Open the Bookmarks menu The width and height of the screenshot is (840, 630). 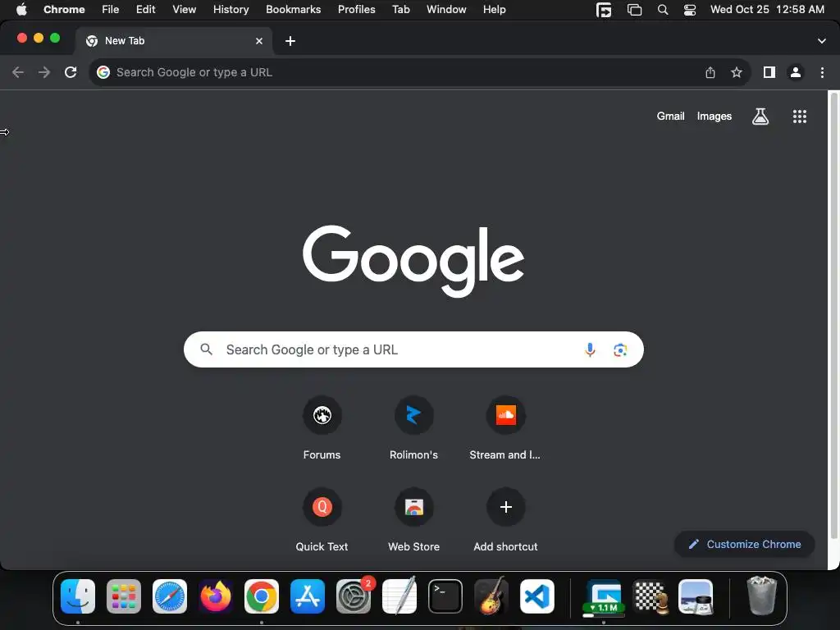click(x=293, y=10)
